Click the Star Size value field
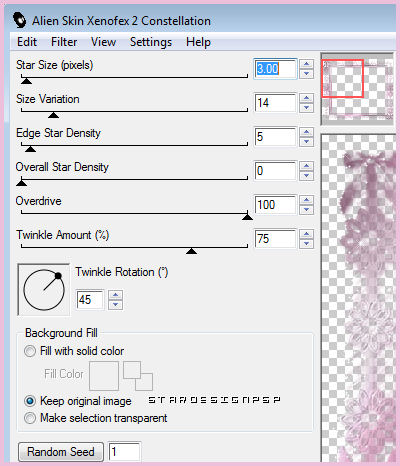Viewport: 400px width, 466px height. click(275, 69)
